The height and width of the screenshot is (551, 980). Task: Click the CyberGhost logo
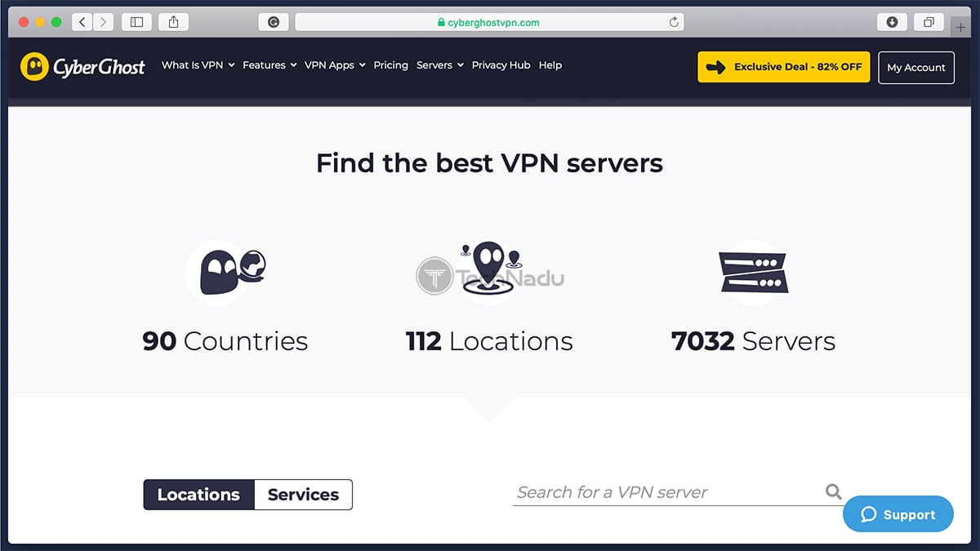(82, 67)
